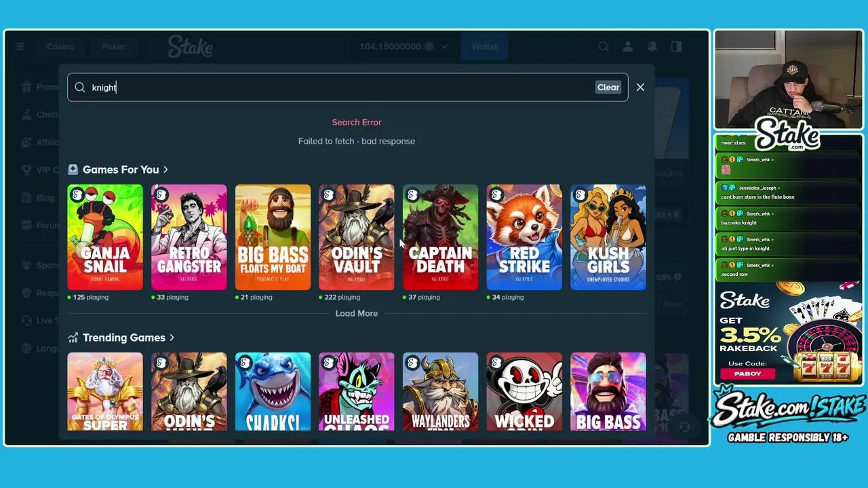Click the search magnifier icon in search field
The image size is (868, 488).
[80, 87]
